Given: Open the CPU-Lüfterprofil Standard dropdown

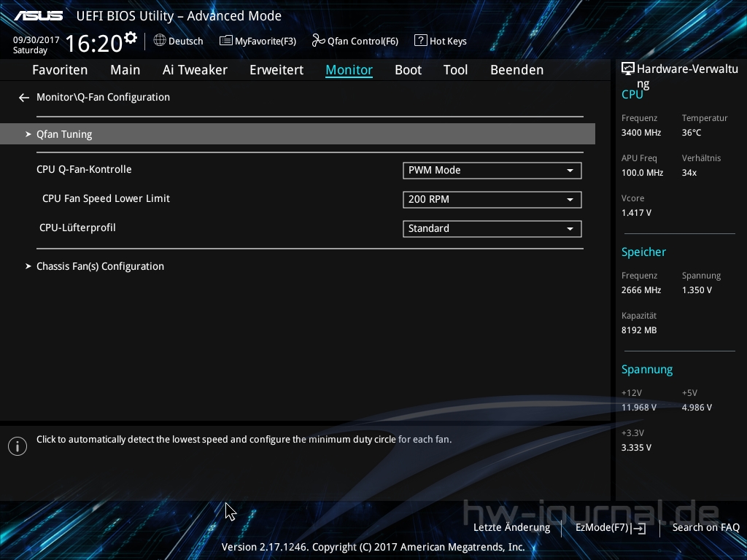Looking at the screenshot, I should (x=492, y=228).
